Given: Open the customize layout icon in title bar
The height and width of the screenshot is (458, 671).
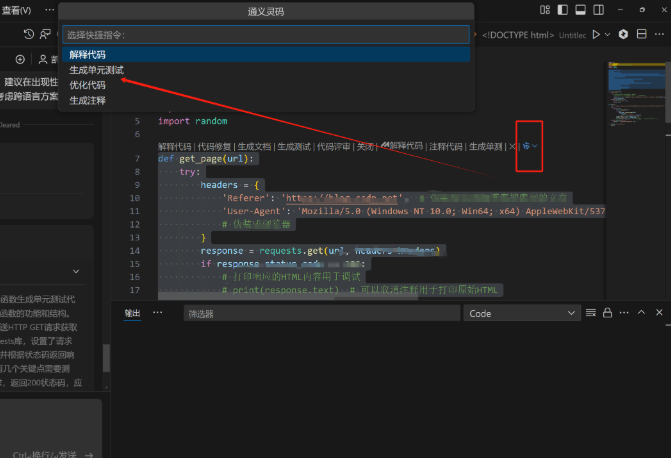Looking at the screenshot, I should coord(545,10).
